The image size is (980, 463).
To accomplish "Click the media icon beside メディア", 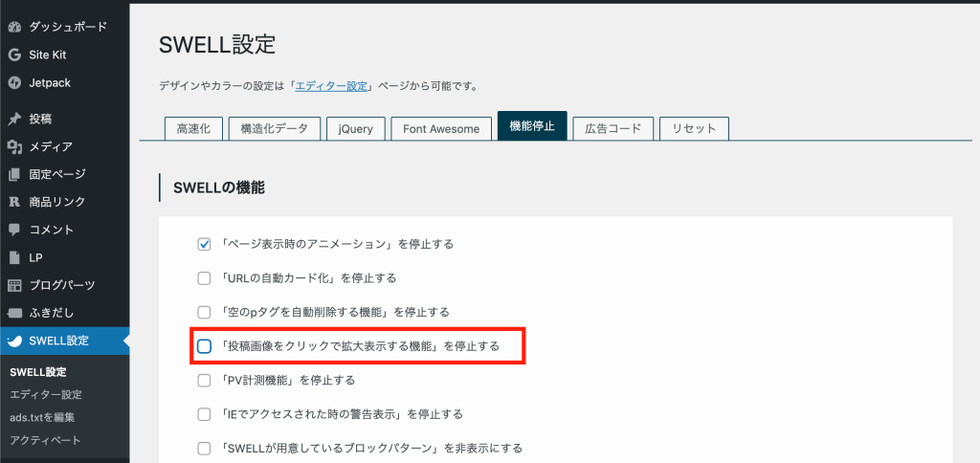I will click(x=14, y=146).
